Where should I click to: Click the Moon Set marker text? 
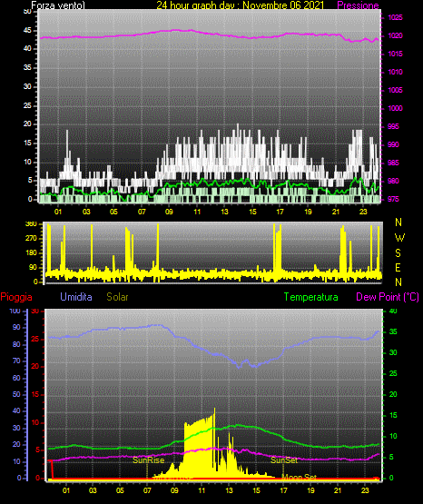pyautogui.click(x=299, y=477)
